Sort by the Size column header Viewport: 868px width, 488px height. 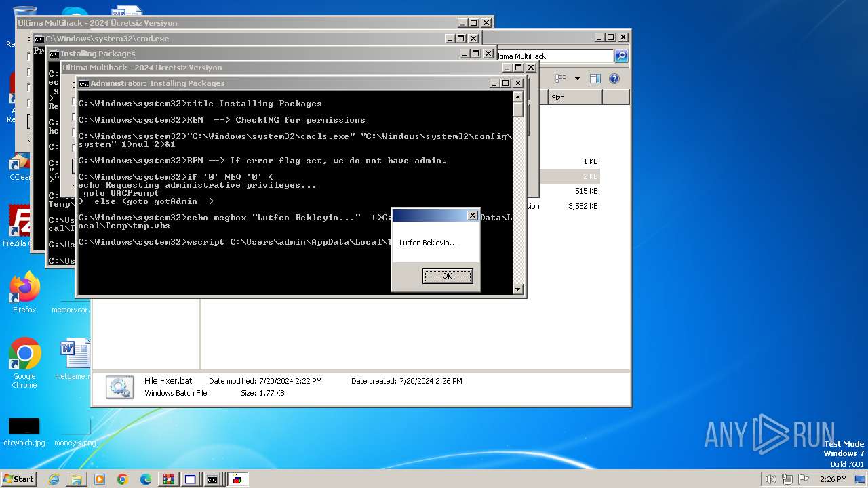tap(575, 98)
